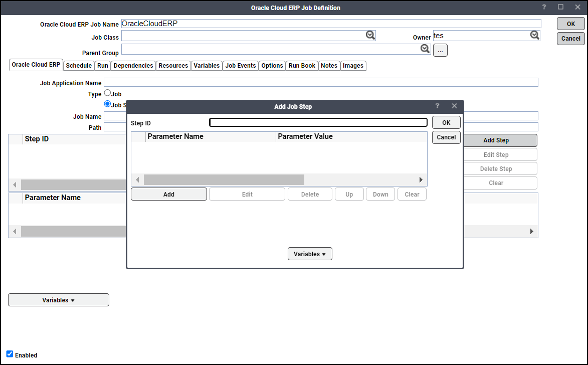
Task: Click the Oracle Cloud ERP Job Name field
Action: click(331, 24)
